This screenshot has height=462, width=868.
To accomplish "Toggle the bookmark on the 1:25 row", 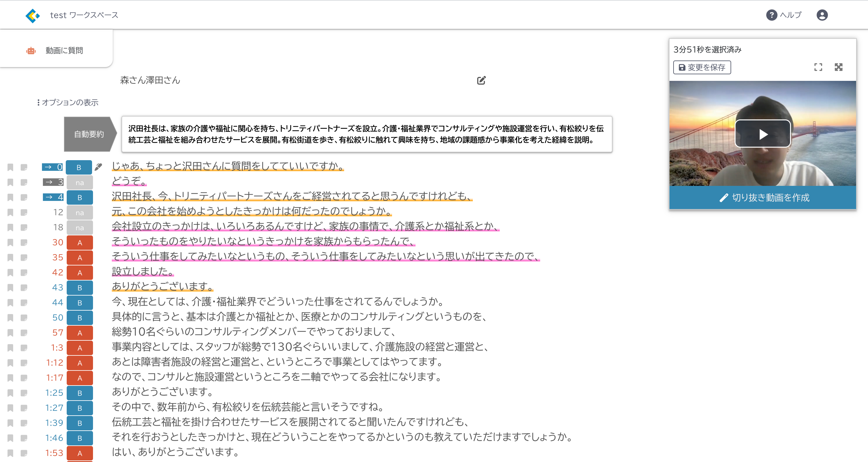I will 10,393.
